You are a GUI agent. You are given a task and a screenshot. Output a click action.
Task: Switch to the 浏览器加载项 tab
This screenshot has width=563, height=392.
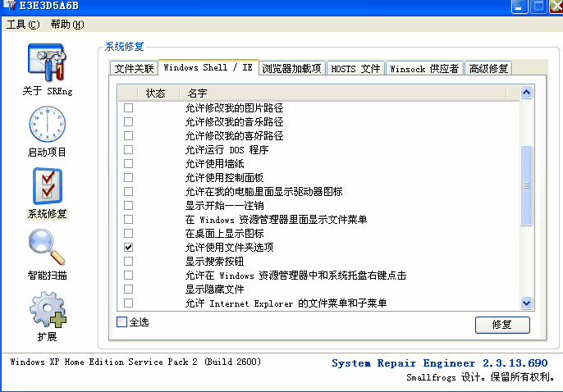291,68
